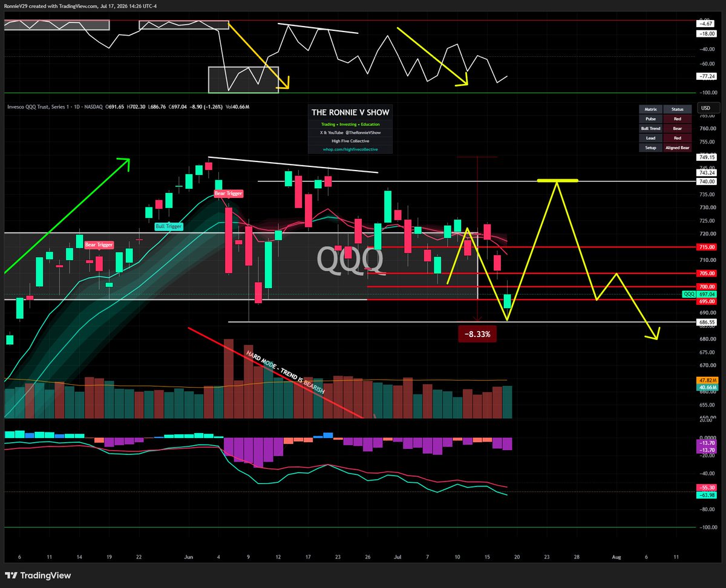Click the Bear status beside Bull Trend

click(676, 129)
